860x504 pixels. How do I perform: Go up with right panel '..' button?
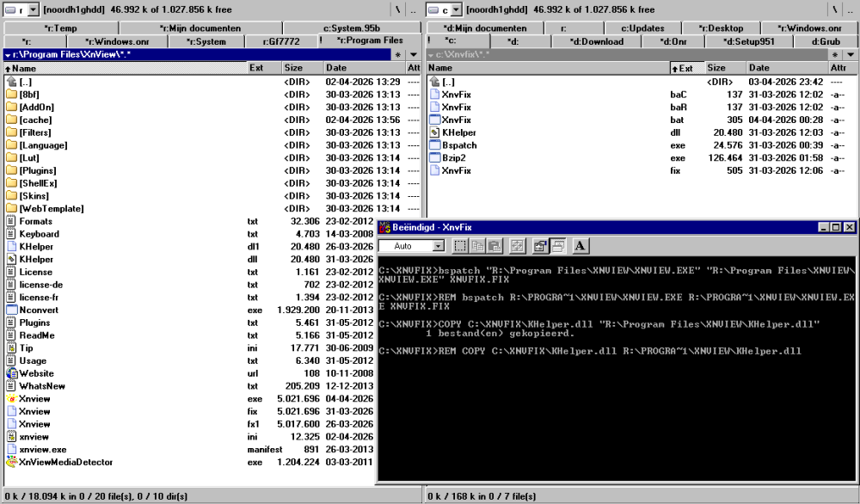pyautogui.click(x=851, y=9)
